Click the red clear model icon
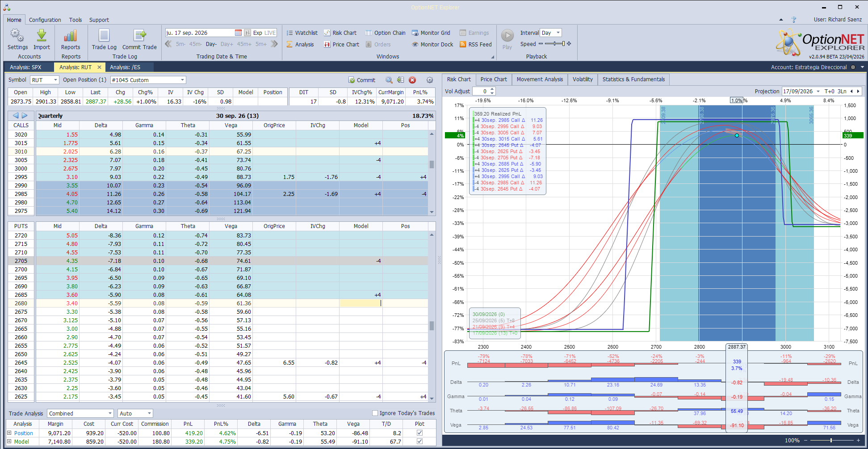Image resolution: width=868 pixels, height=449 pixels. pyautogui.click(x=412, y=80)
